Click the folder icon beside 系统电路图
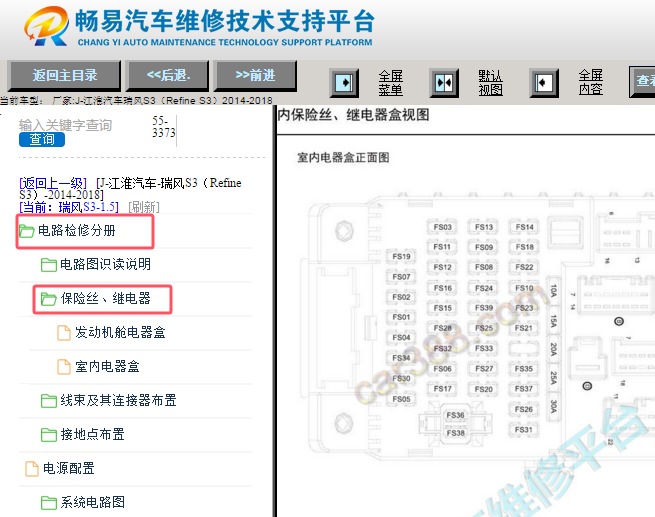The width and height of the screenshot is (655, 517). [49, 503]
